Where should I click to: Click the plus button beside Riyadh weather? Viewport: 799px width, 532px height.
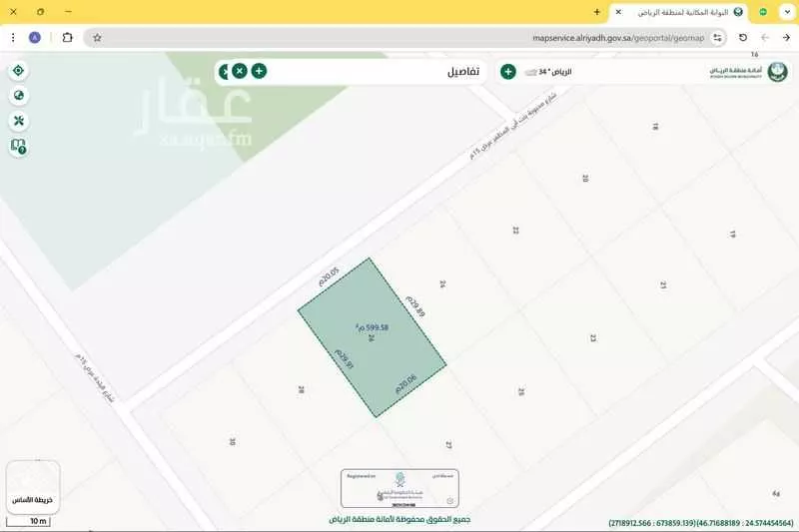coord(507,72)
